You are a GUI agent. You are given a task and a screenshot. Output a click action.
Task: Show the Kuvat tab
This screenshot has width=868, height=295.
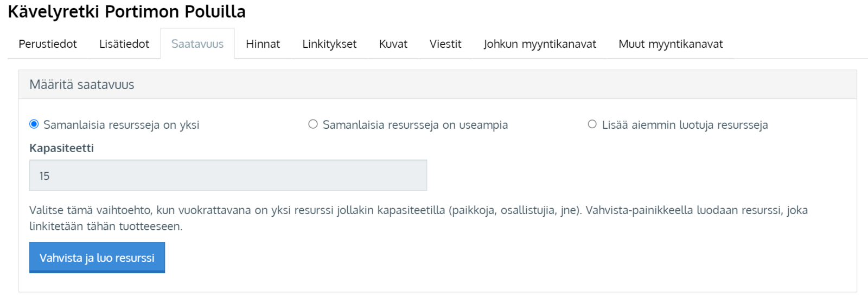[x=393, y=44]
